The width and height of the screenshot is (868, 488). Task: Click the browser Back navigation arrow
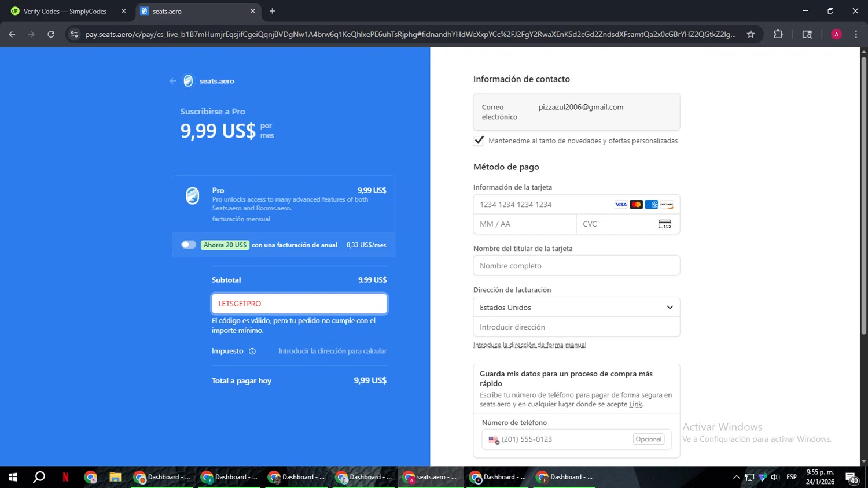point(12,34)
